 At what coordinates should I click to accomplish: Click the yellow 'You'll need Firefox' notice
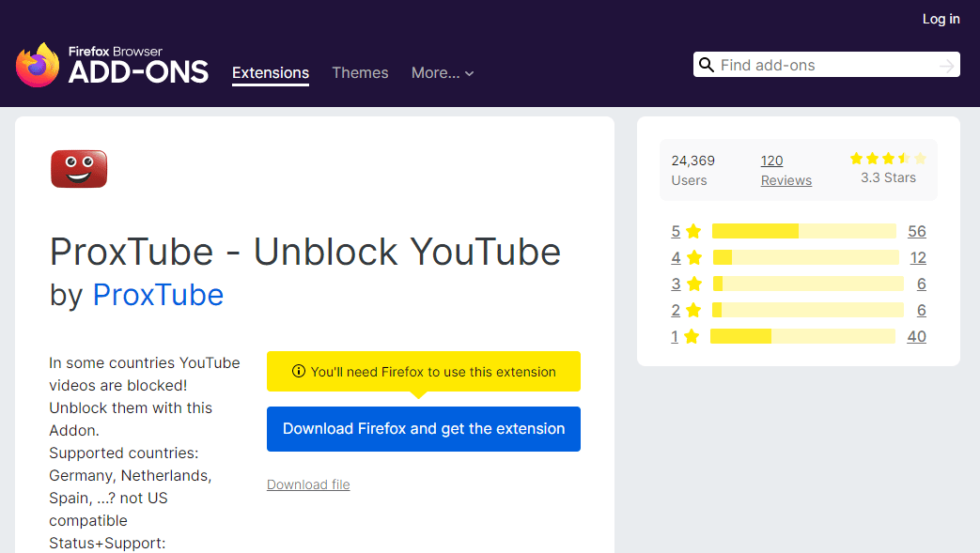(424, 372)
